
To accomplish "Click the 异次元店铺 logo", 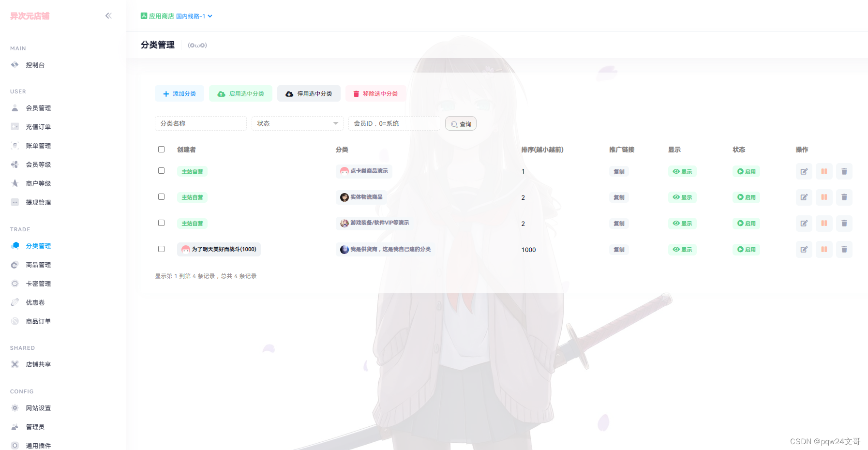I will [30, 16].
